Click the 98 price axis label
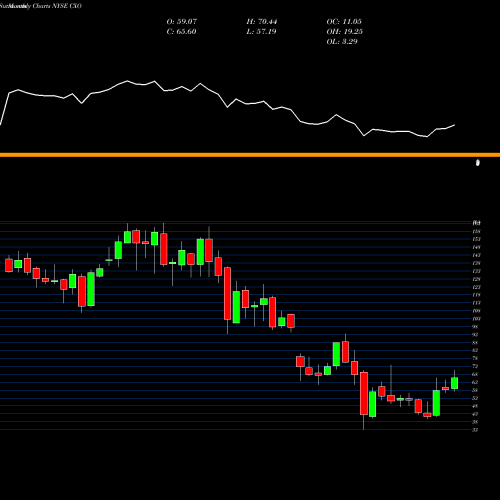 tap(475, 327)
